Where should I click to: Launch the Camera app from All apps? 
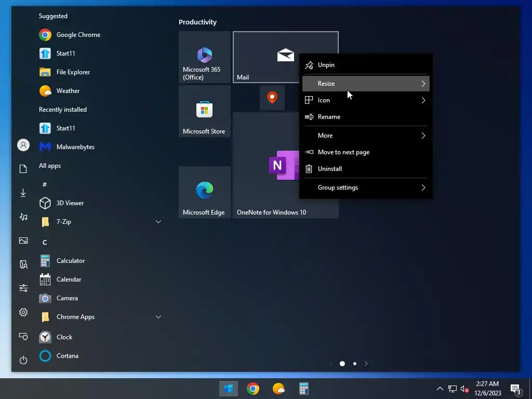(x=59, y=298)
